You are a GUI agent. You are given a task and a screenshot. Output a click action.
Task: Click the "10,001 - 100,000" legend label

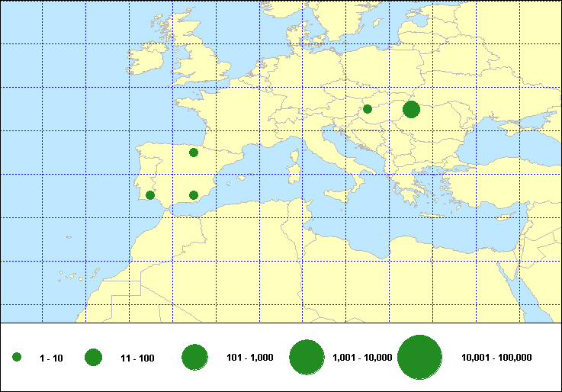point(496,358)
